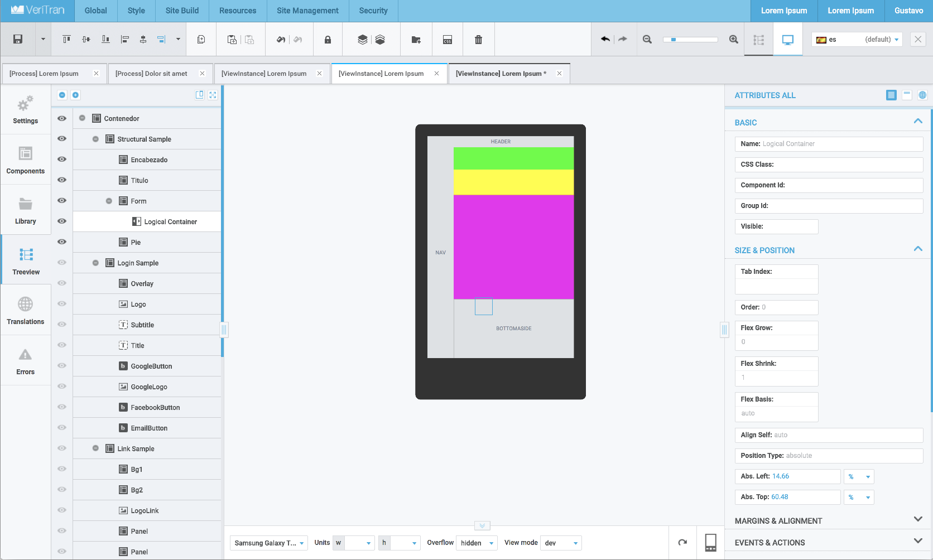The width and height of the screenshot is (933, 560).
Task: Click the redo arrow icon
Action: pyautogui.click(x=623, y=39)
